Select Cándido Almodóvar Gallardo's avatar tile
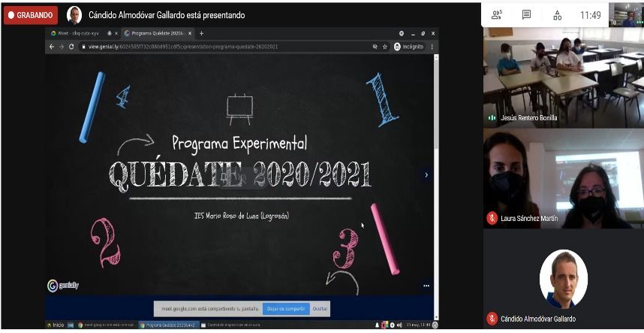The width and height of the screenshot is (644, 333). click(x=564, y=280)
